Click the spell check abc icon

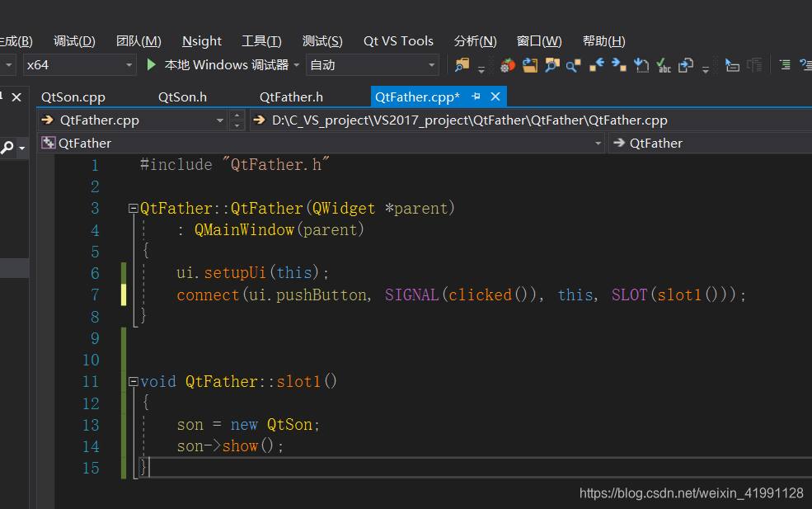[664, 65]
